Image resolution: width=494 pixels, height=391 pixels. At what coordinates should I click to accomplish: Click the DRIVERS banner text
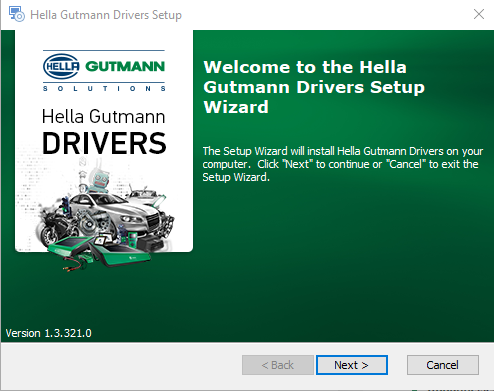click(104, 143)
